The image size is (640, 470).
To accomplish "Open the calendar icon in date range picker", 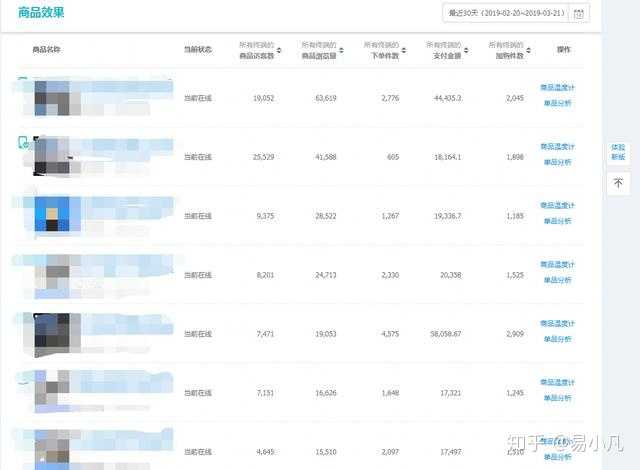I will [578, 13].
